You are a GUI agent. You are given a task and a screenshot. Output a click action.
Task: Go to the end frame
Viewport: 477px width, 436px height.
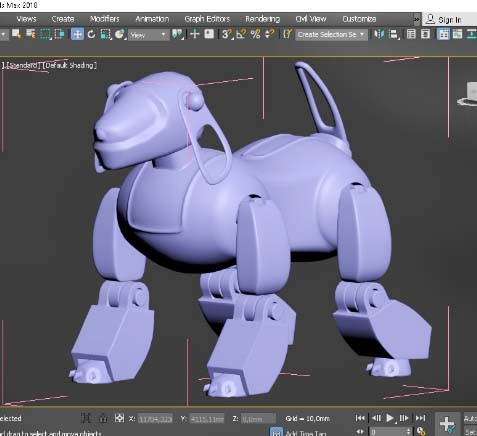[x=421, y=418]
